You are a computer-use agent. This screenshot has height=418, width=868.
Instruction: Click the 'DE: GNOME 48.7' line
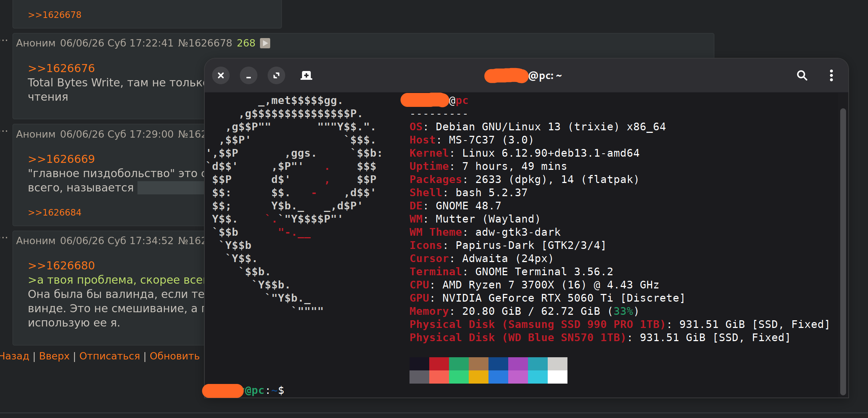[455, 206]
